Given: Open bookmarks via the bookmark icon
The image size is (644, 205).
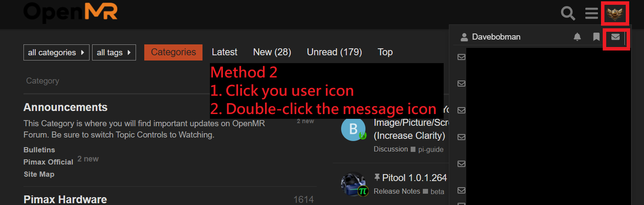Looking at the screenshot, I should 596,37.
